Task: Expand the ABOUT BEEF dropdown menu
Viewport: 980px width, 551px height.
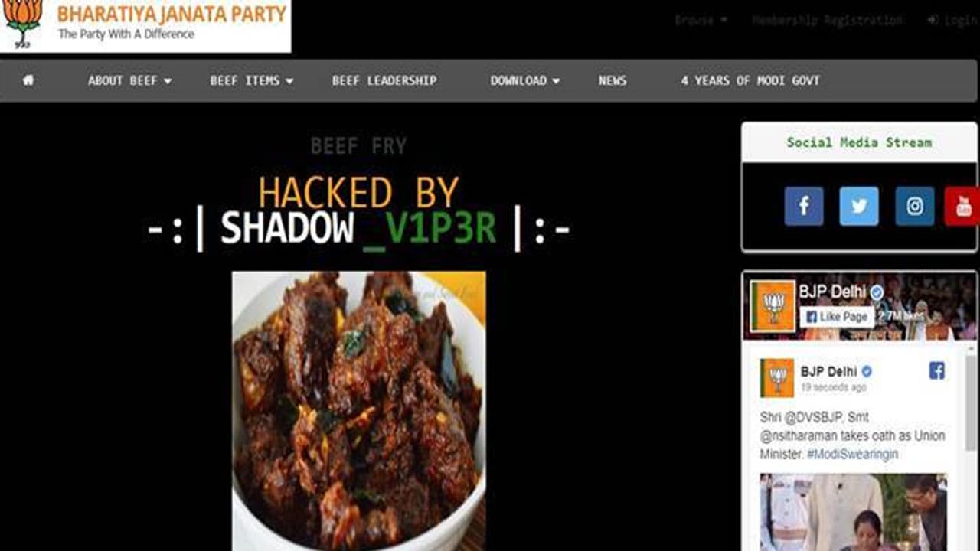Action: [129, 80]
